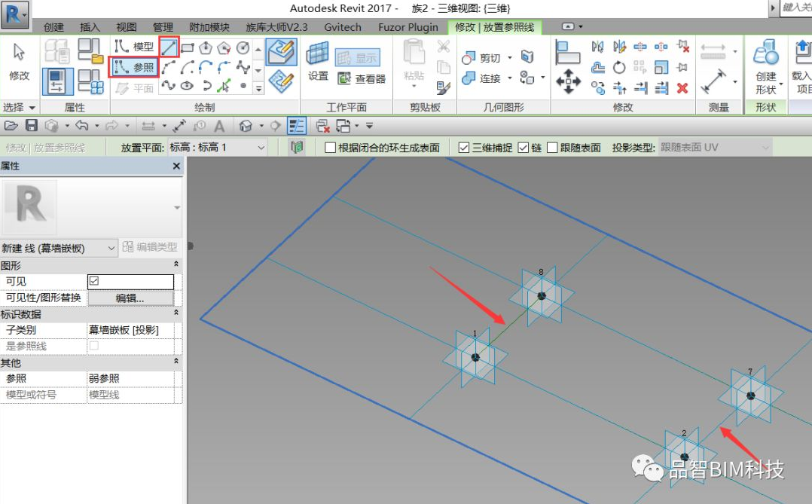Click the red Delete icon

[x=682, y=88]
